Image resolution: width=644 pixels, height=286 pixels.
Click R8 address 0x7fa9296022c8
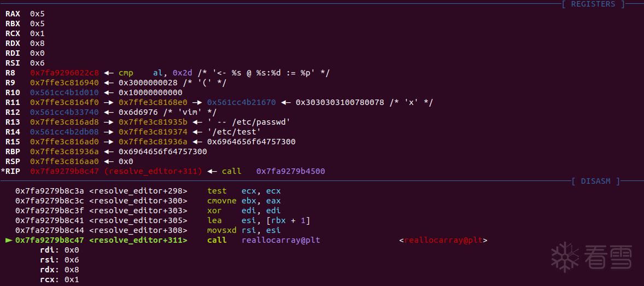[65, 73]
